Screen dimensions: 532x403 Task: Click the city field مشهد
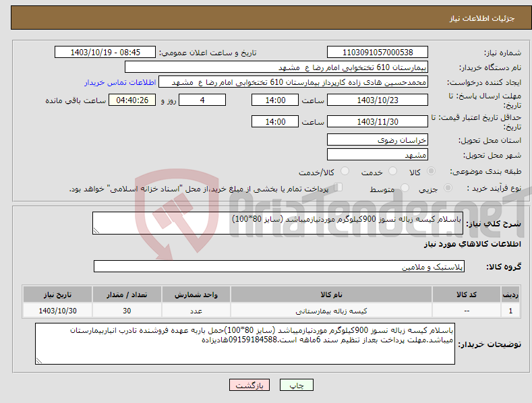pos(378,155)
